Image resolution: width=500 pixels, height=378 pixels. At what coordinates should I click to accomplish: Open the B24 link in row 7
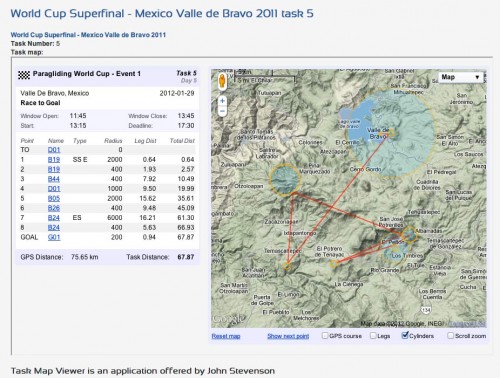(x=54, y=218)
